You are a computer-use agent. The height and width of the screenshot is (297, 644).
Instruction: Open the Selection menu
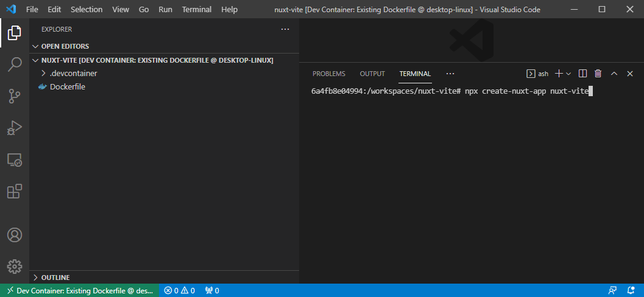[87, 10]
